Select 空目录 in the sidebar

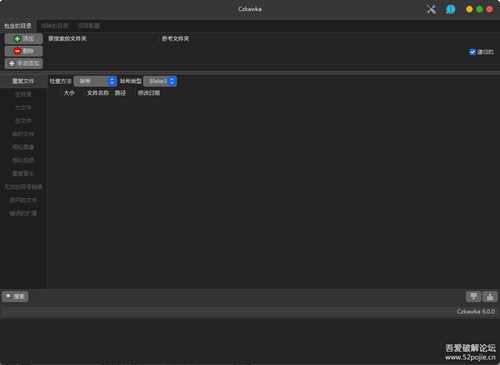[23, 94]
